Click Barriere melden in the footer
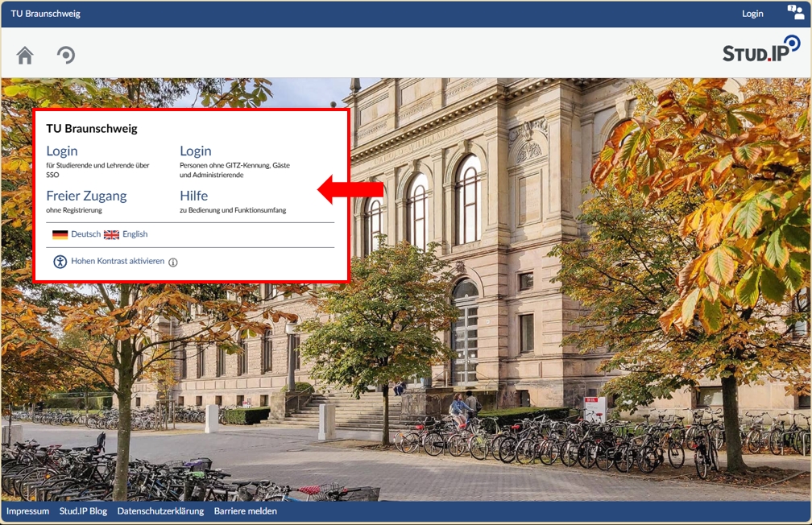The width and height of the screenshot is (812, 525). click(246, 511)
